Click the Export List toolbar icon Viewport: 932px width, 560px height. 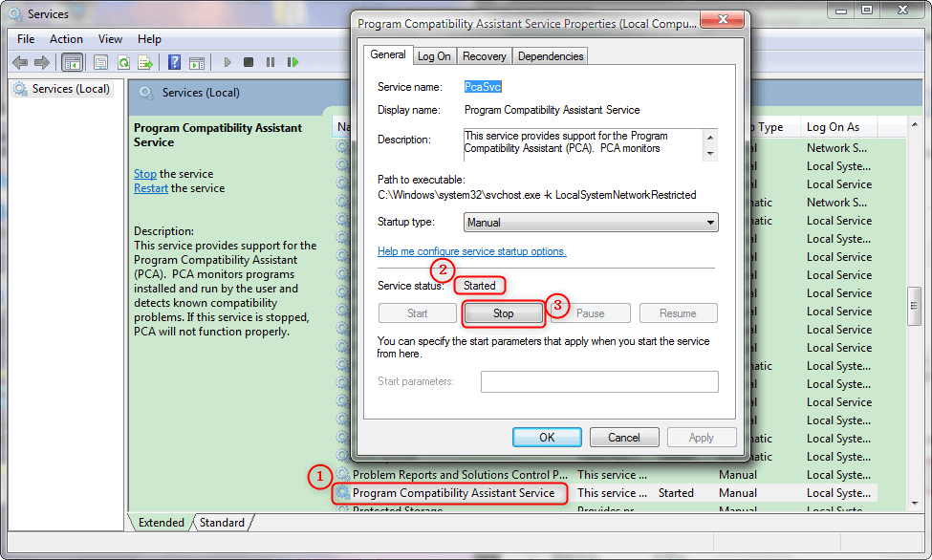click(145, 63)
